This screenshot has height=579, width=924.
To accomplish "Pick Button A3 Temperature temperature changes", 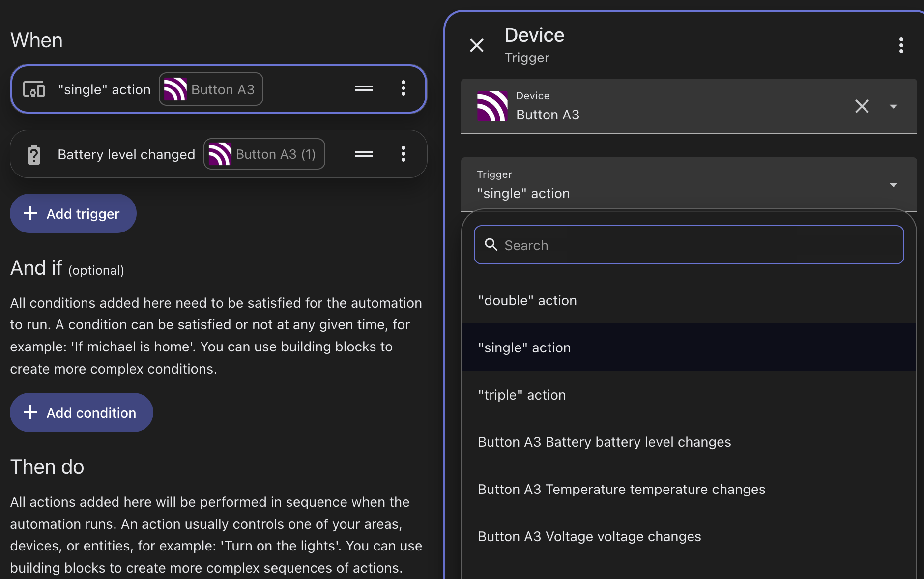I will coord(689,489).
